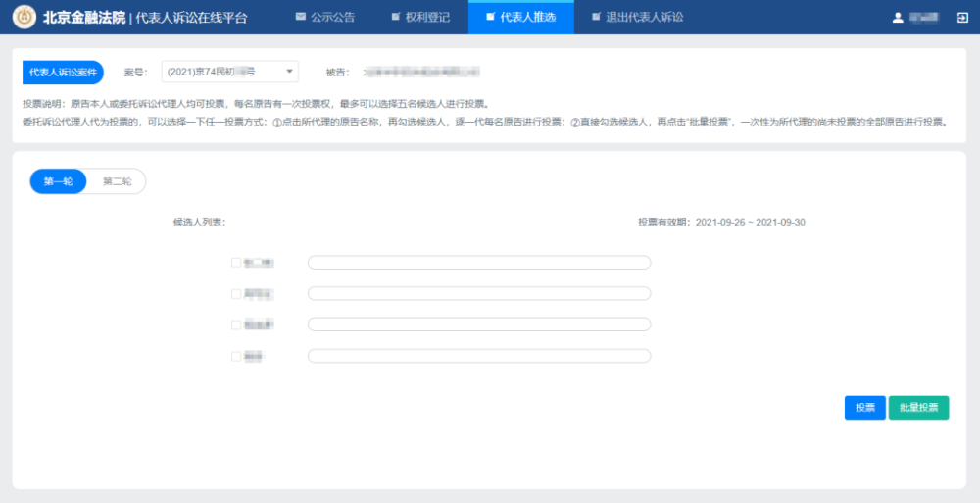
Task: Click the 候选人列表 label
Action: [x=199, y=223]
